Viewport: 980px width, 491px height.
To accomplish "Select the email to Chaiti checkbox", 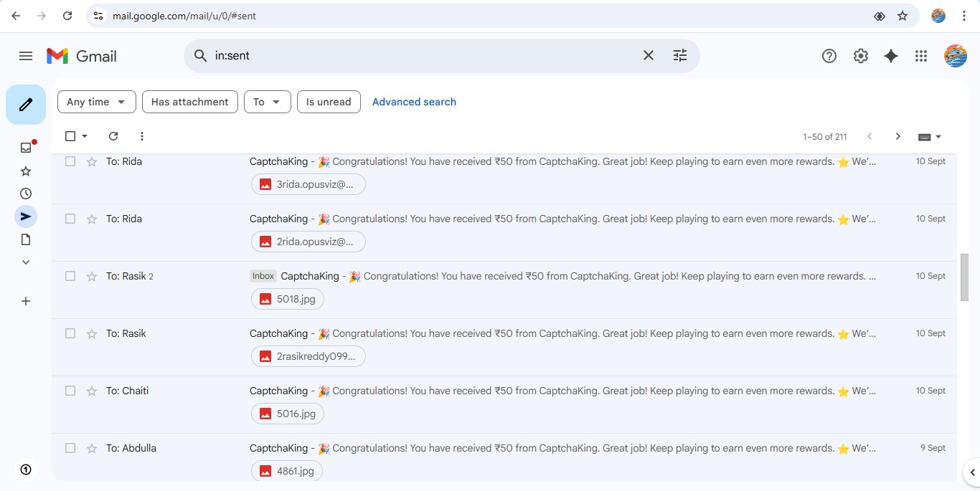I will click(70, 391).
